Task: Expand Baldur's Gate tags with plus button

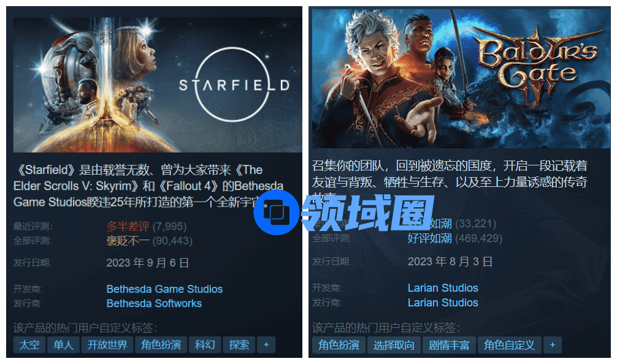Action: tap(553, 345)
